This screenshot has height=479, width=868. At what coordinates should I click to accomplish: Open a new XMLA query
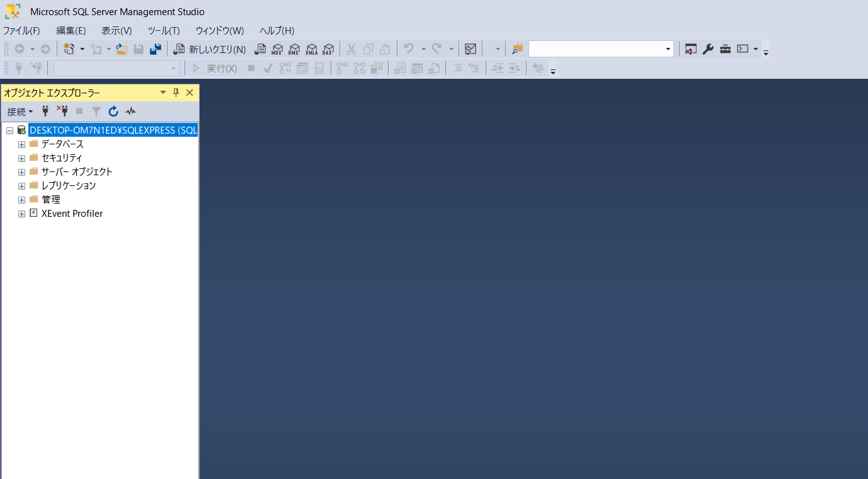(311, 49)
